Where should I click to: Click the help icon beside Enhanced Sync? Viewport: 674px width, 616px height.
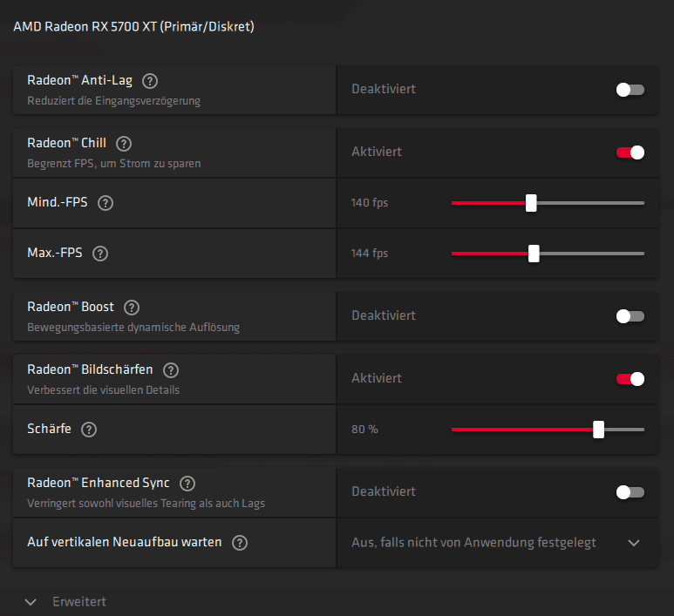187,484
